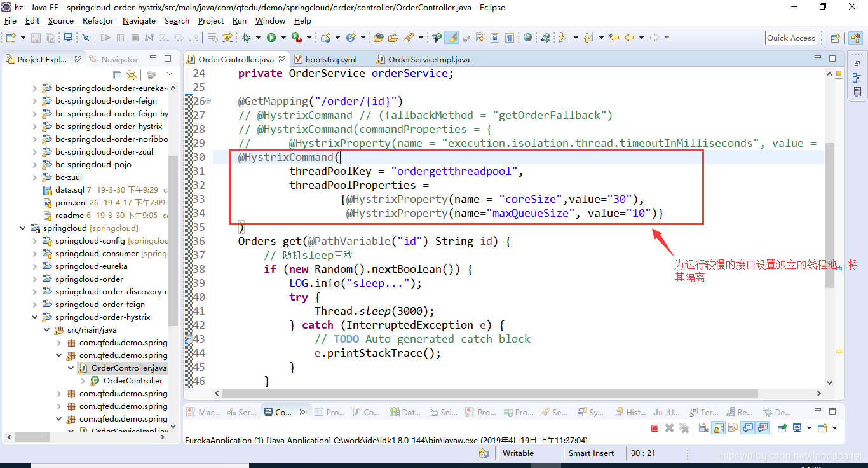This screenshot has width=868, height=468.
Task: Click the Java EE perspective icon
Action: [855, 38]
